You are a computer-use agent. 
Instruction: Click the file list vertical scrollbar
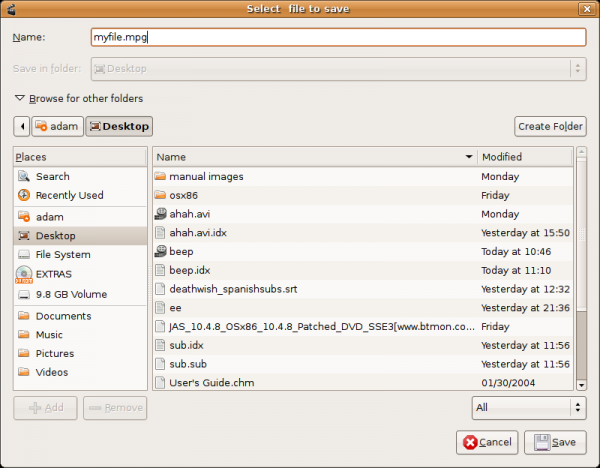coord(581,270)
